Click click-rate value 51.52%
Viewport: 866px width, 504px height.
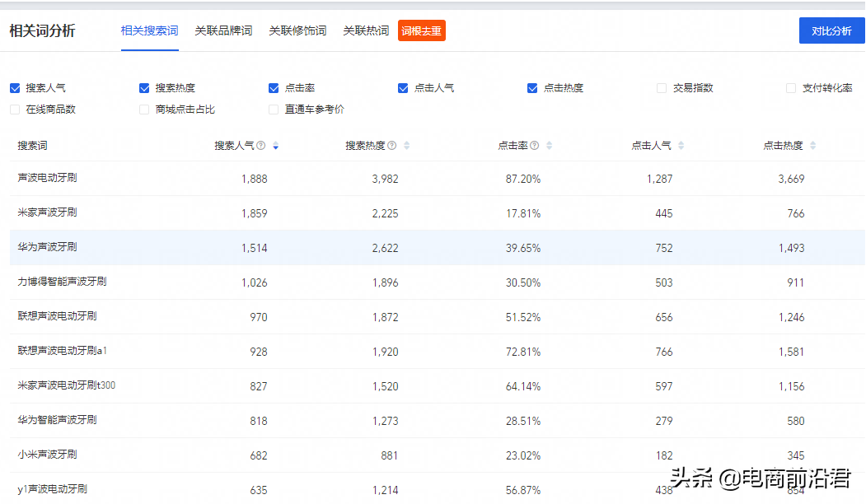coord(523,317)
